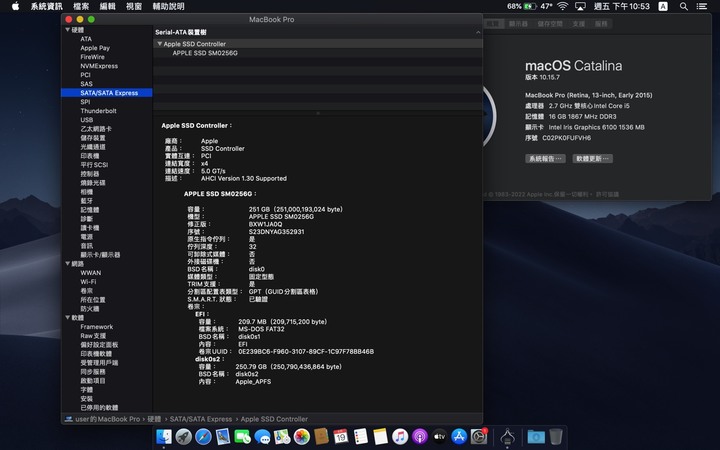This screenshot has height=450, width=720.
Task: Collapse the 軟體 section triangle in sidebar
Action: 68,318
